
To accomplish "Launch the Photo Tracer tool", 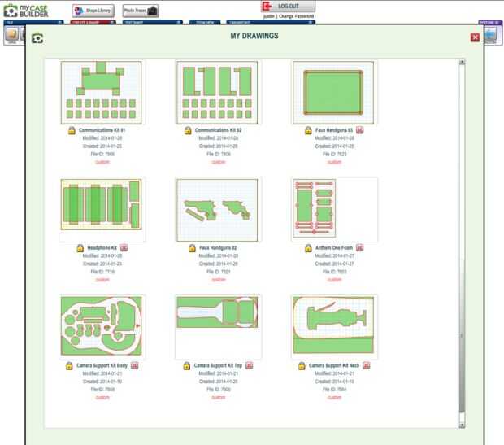I will point(141,11).
